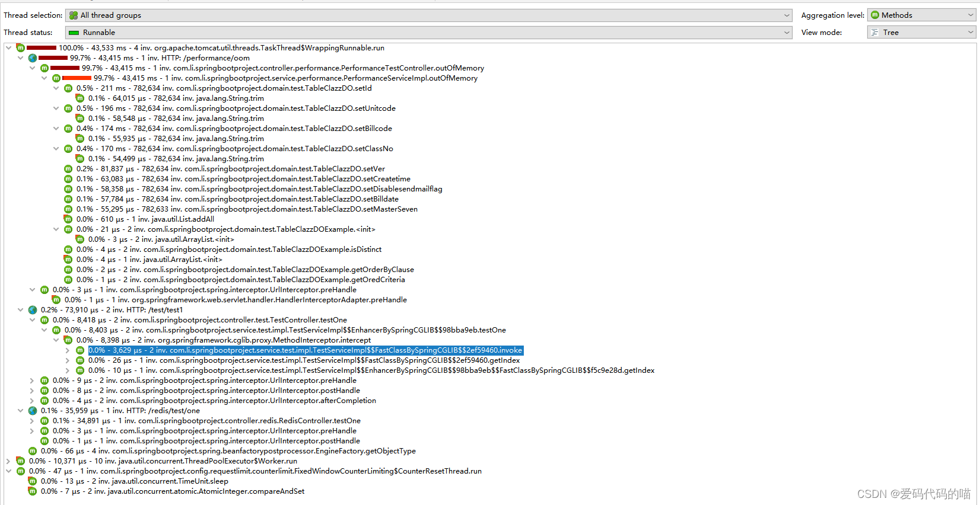Collapse the HTTP: /redis/test/one node
Screen dimensions: 980x505
click(x=20, y=411)
